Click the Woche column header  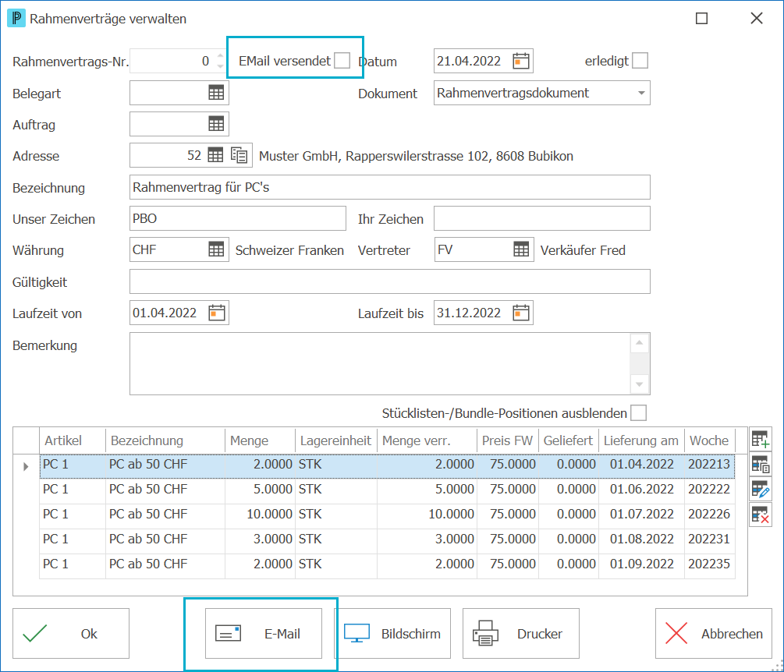[x=709, y=440]
